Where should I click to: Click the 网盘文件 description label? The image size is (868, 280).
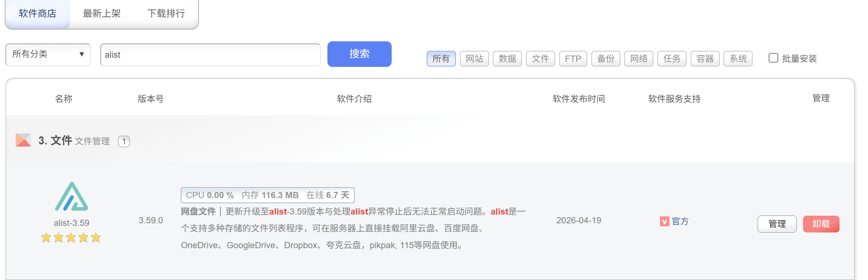(x=198, y=212)
